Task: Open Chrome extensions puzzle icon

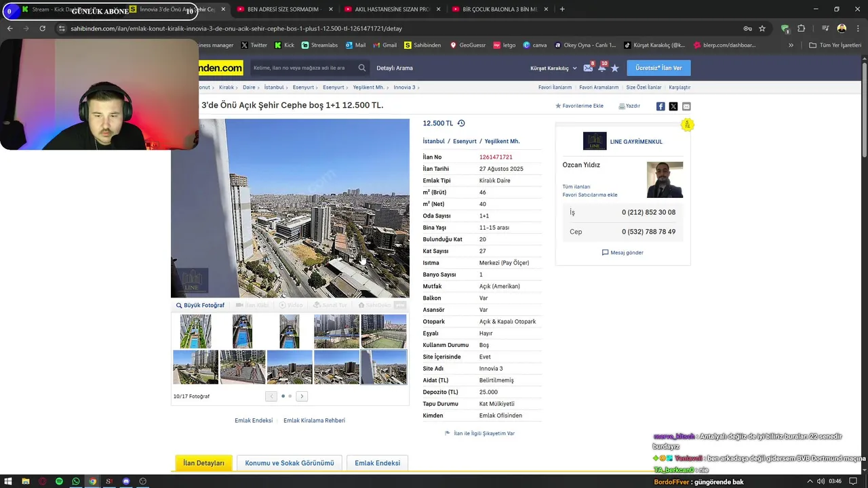Action: pyautogui.click(x=802, y=28)
